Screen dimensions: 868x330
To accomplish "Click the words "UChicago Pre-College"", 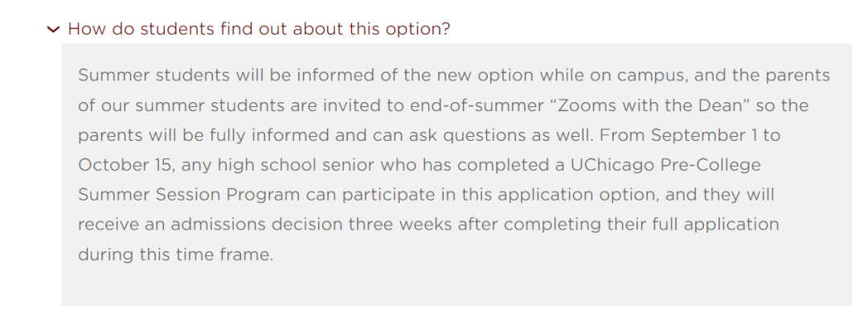I will point(665,165).
